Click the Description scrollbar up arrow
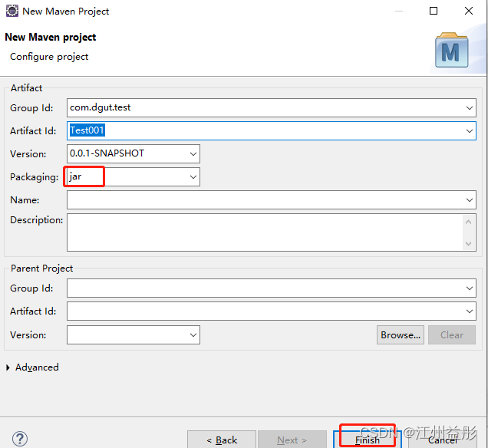The image size is (488, 448). click(468, 222)
